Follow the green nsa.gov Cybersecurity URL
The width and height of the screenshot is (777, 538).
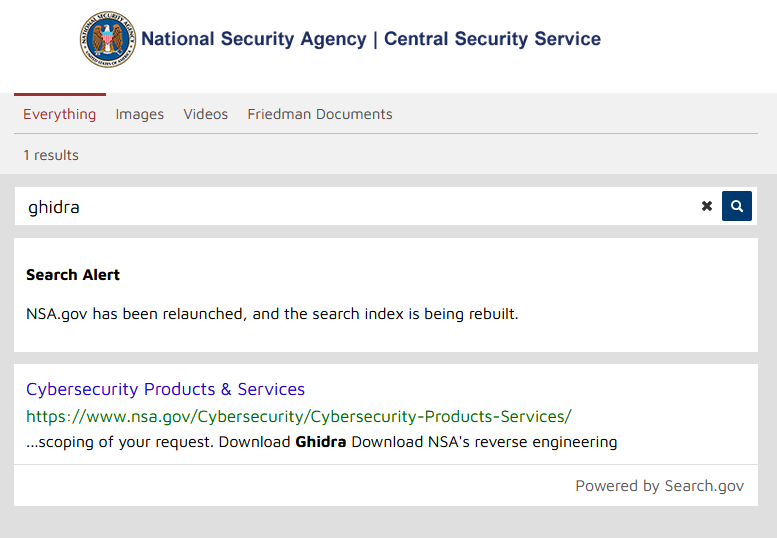[x=299, y=417]
